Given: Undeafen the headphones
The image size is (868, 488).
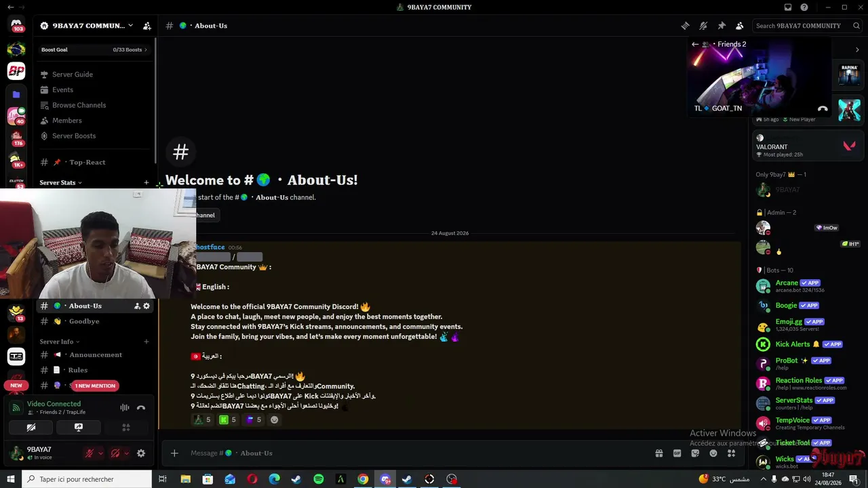Looking at the screenshot, I should [x=115, y=453].
